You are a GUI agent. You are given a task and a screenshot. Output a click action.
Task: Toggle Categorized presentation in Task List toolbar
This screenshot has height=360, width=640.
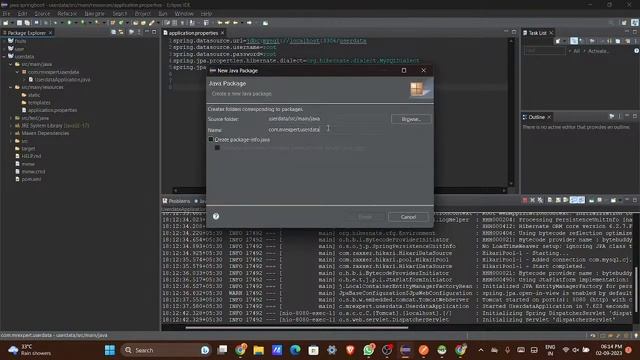pos(574,41)
